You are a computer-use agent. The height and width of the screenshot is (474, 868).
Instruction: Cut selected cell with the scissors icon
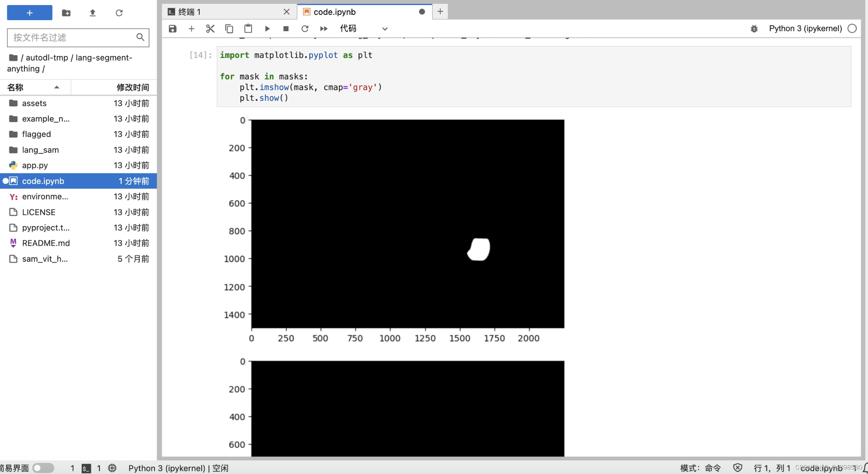210,29
